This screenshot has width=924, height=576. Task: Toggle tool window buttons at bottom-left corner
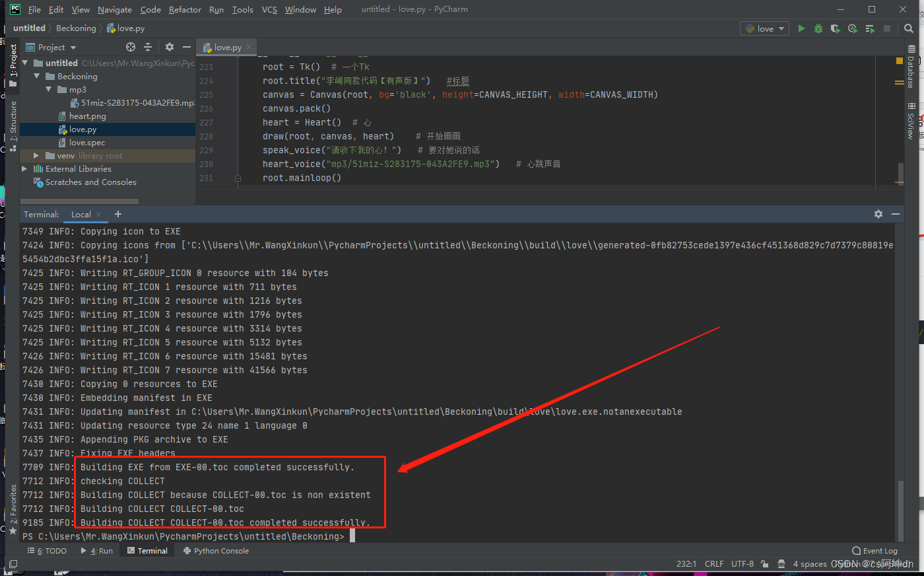pyautogui.click(x=13, y=564)
